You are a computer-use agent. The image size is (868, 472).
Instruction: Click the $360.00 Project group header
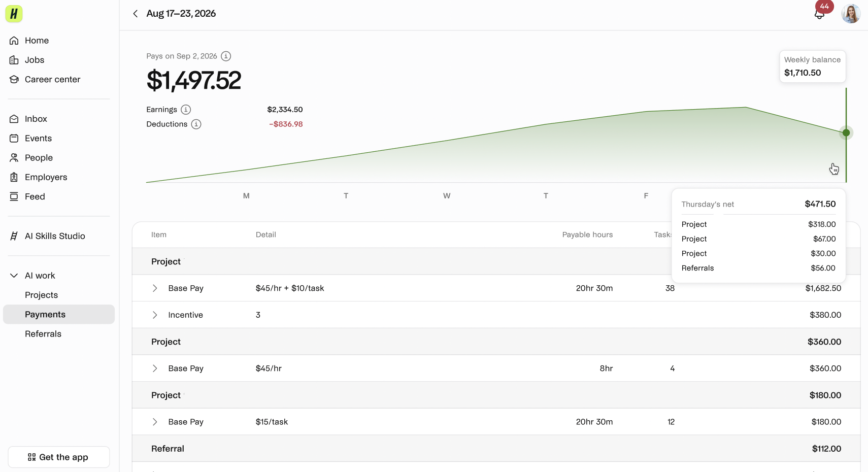496,342
